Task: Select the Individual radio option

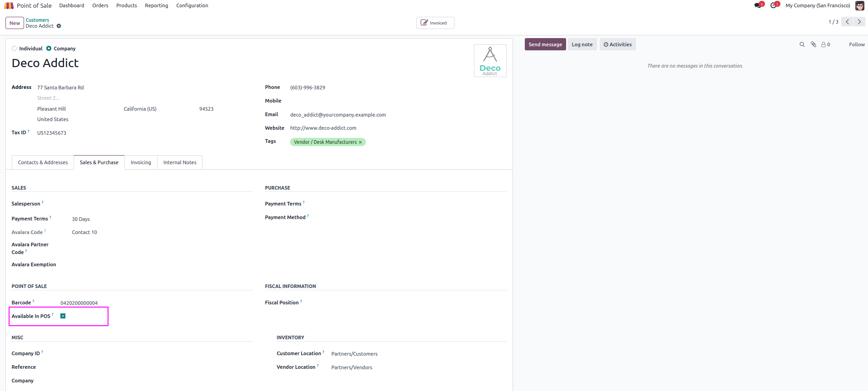Action: pyautogui.click(x=15, y=49)
